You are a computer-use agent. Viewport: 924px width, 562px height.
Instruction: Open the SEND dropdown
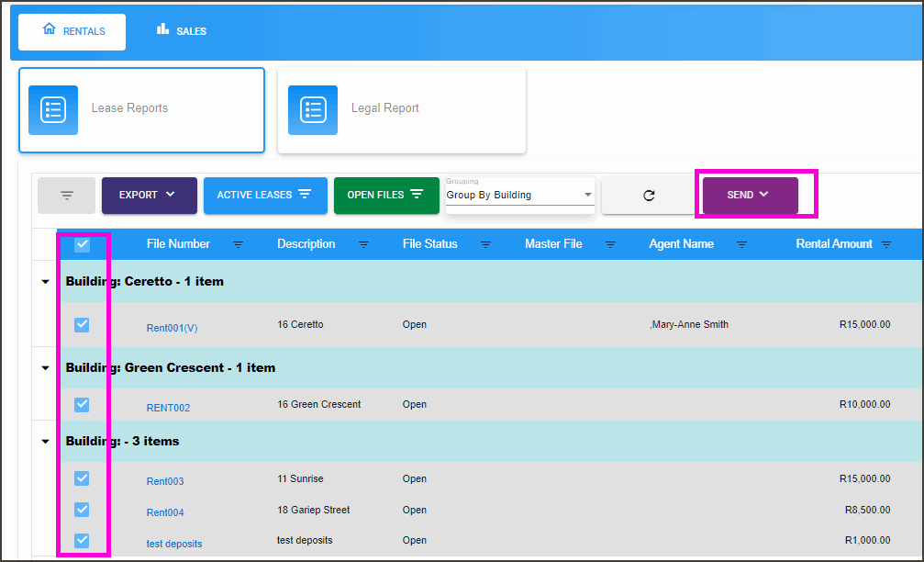748,195
